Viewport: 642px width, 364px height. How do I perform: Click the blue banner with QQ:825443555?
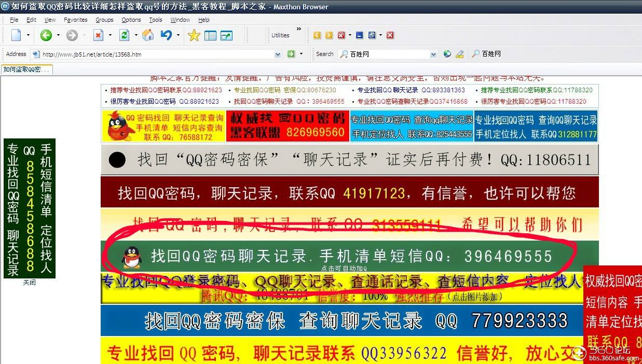(x=412, y=126)
